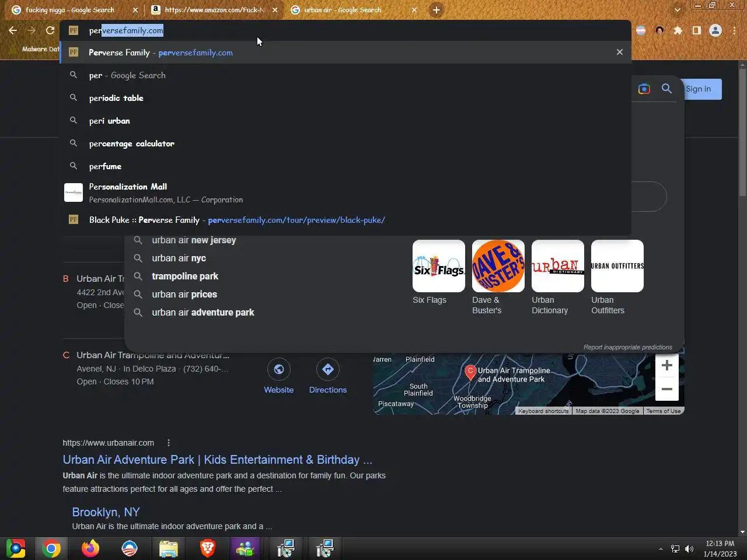Open listing C Urban Air Trampoline
The width and height of the screenshot is (747, 560).
[153, 355]
